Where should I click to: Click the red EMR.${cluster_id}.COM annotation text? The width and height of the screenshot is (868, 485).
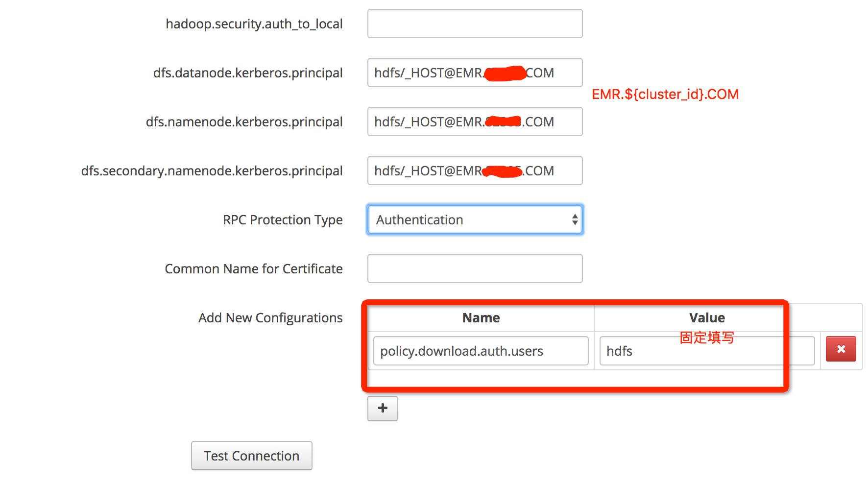pyautogui.click(x=665, y=94)
